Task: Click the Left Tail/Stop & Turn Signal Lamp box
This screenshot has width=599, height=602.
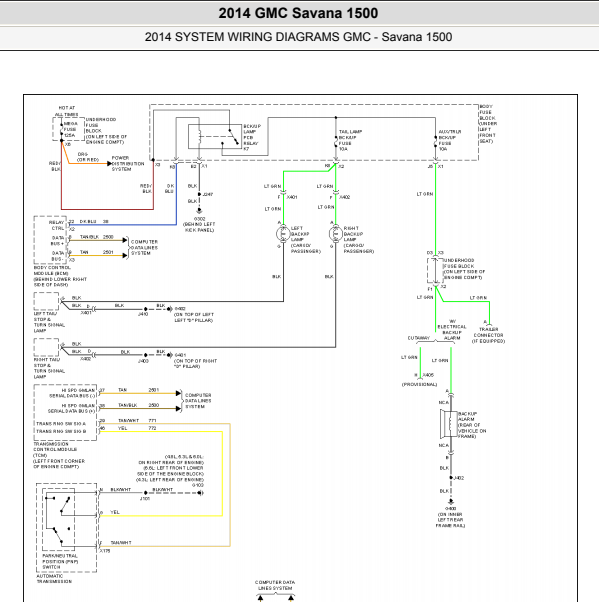Action: click(46, 301)
